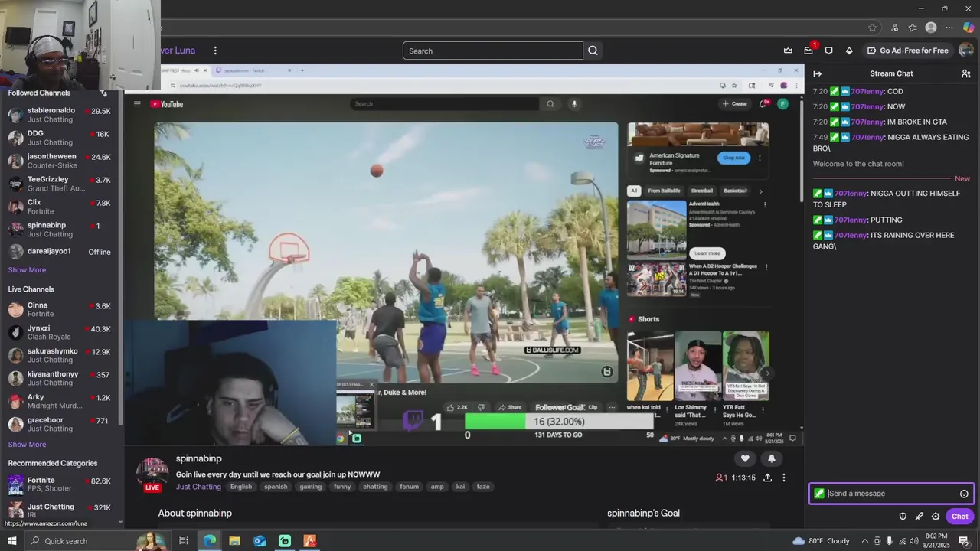Click YouTube microphone voice search icon
Screen dimensions: 980x551
pyautogui.click(x=574, y=104)
